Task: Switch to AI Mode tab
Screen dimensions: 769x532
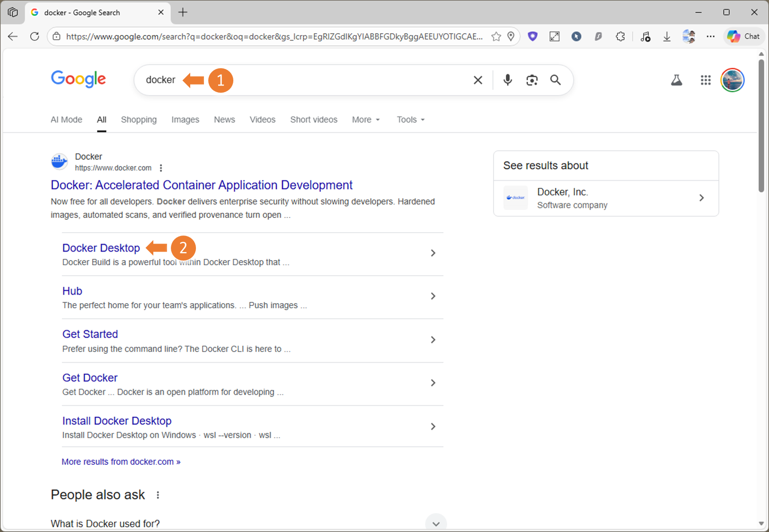Action: (x=66, y=120)
